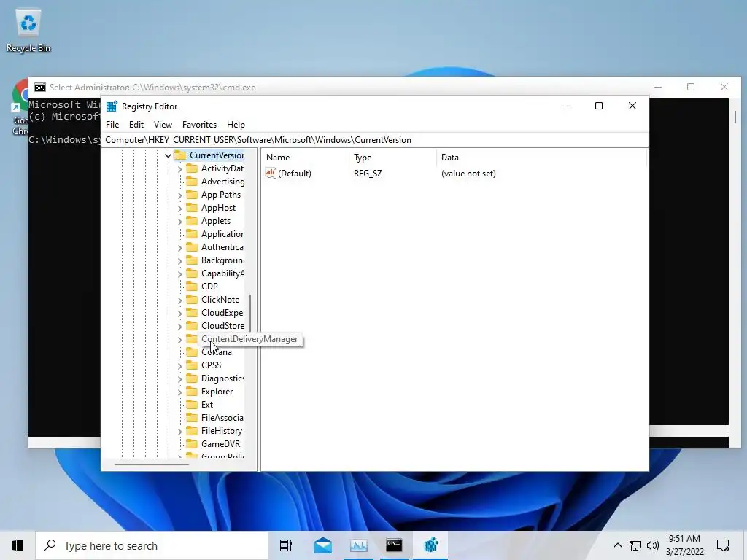Select the FileAssocia key
Viewport: 747px width, 560px height.
[222, 418]
